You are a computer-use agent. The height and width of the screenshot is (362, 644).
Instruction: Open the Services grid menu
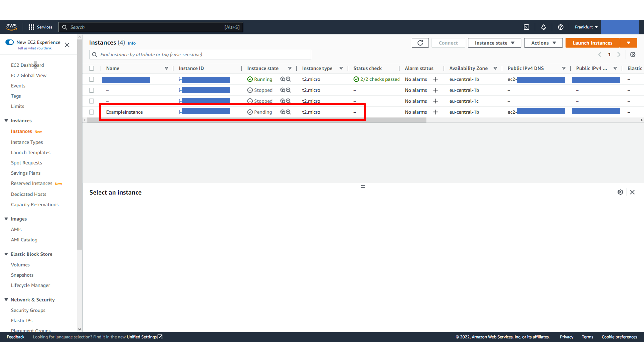(x=41, y=27)
